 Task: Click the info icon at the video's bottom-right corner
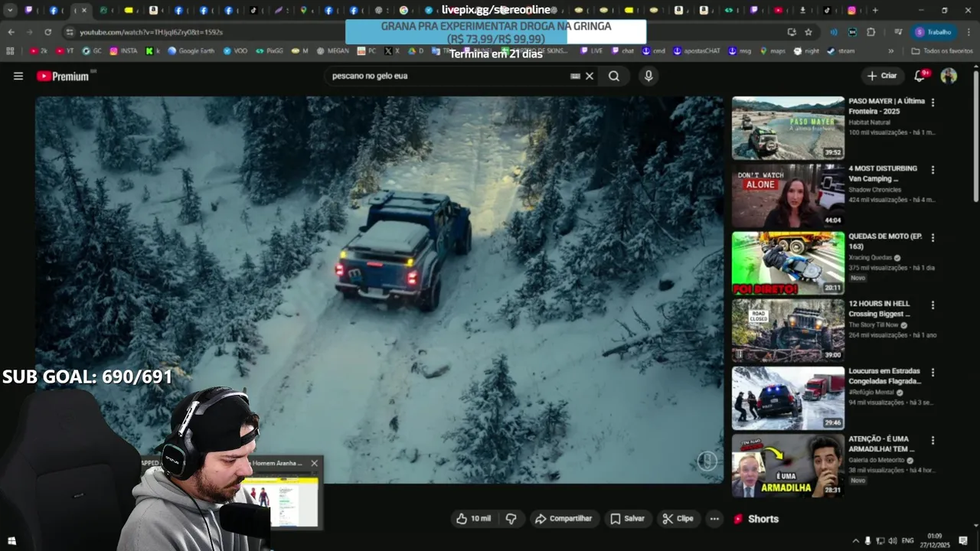click(x=707, y=460)
